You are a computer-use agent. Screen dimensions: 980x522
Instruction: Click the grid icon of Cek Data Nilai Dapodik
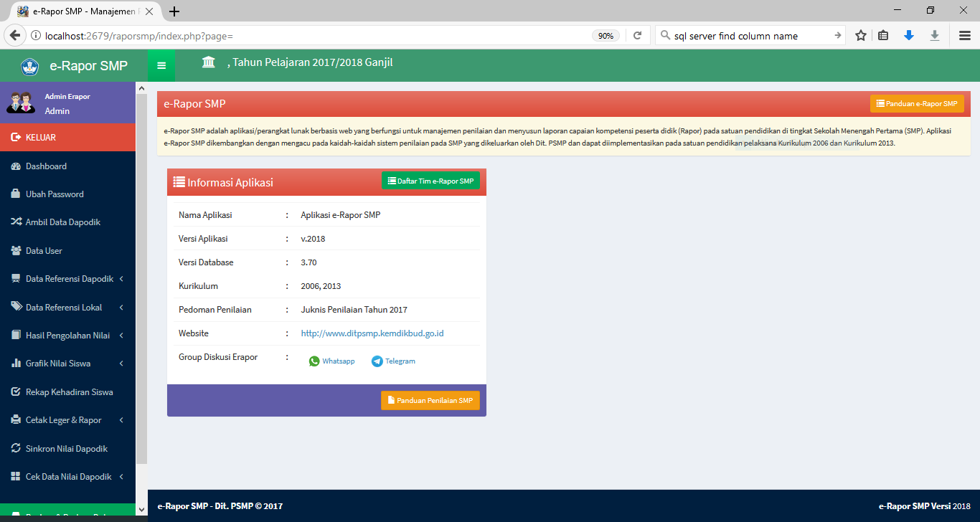tap(16, 477)
